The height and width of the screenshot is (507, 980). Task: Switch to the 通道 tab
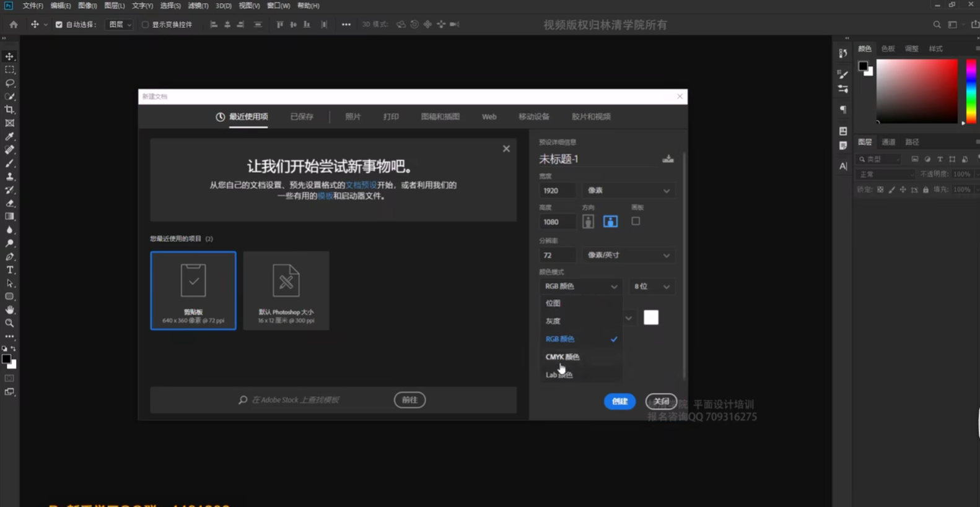888,142
